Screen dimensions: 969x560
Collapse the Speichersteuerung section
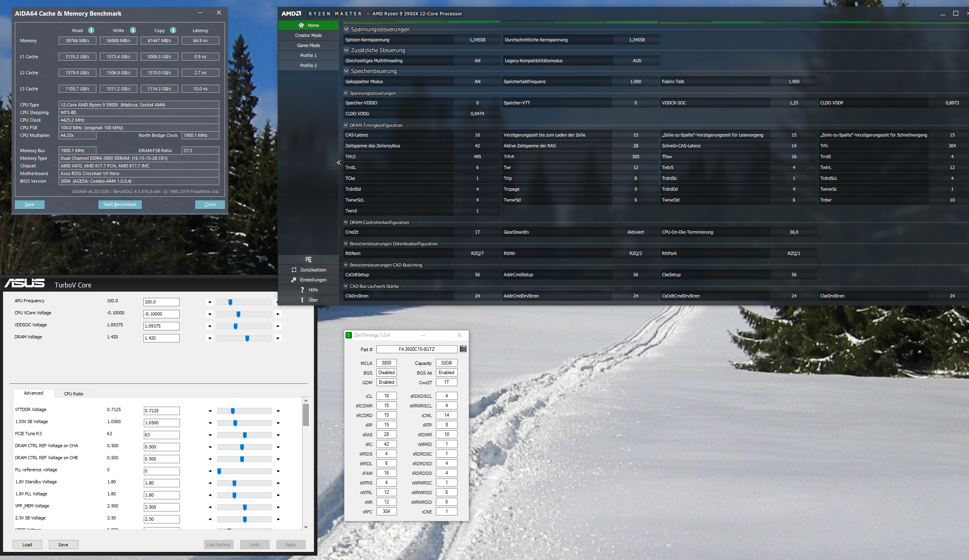[346, 71]
